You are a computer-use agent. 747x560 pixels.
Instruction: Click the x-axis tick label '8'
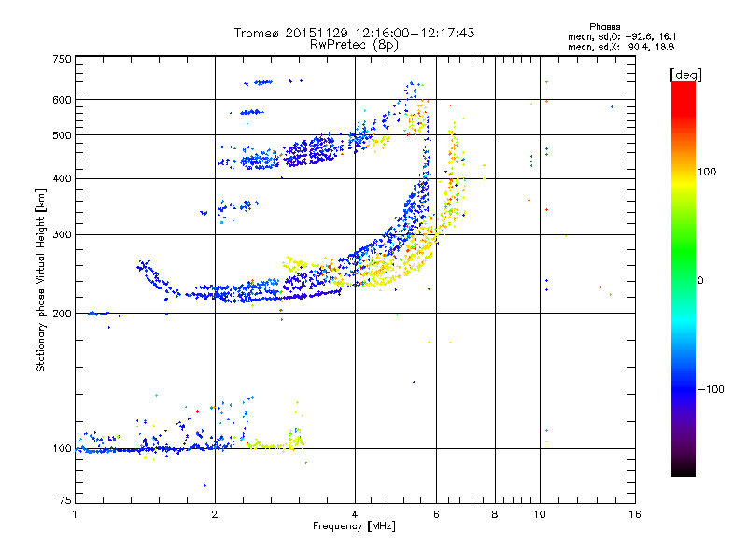pyautogui.click(x=495, y=514)
